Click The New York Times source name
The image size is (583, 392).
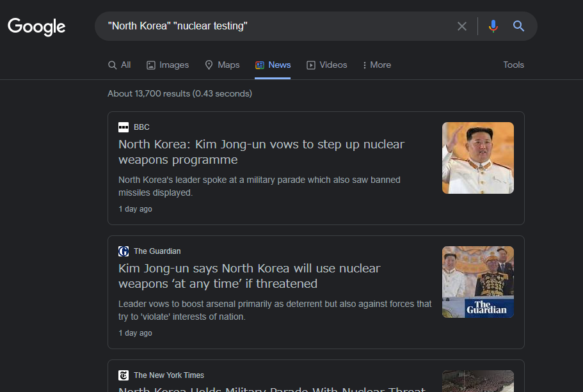point(169,375)
